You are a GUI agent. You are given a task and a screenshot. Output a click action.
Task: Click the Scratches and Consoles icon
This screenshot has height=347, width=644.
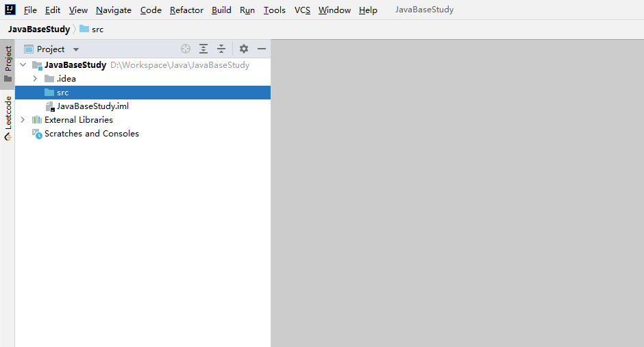[x=37, y=134]
